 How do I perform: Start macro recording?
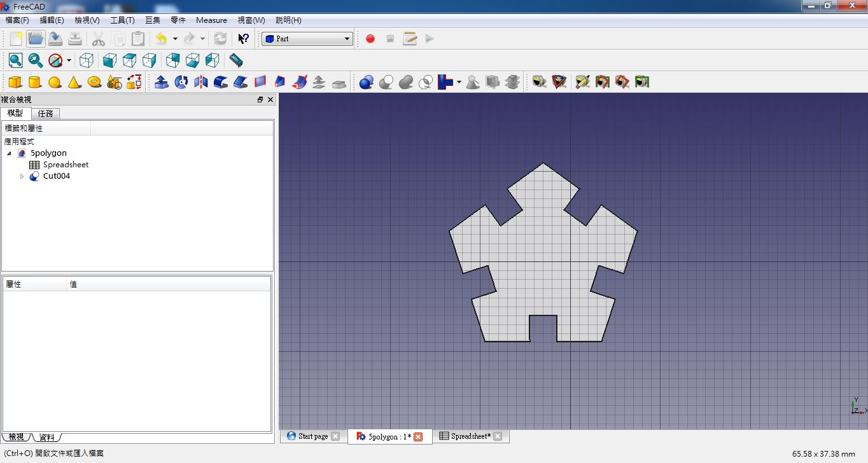click(370, 38)
